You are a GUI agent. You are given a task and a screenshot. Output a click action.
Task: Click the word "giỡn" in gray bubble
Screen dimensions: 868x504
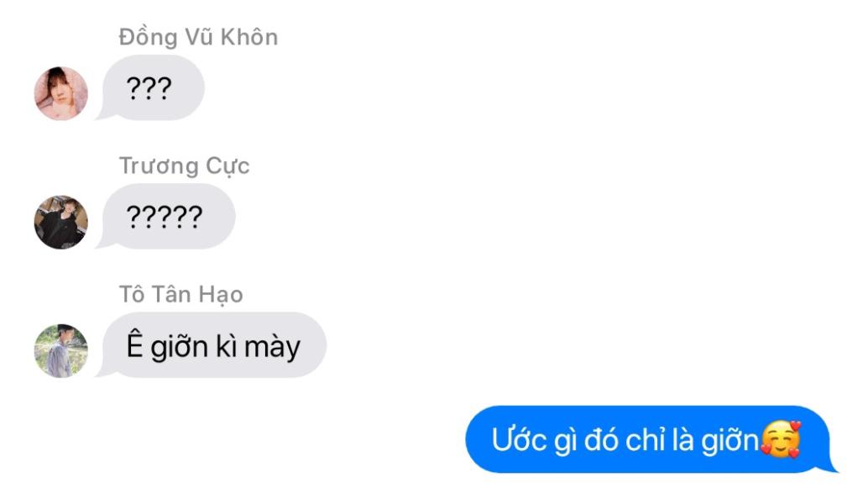[180, 348]
